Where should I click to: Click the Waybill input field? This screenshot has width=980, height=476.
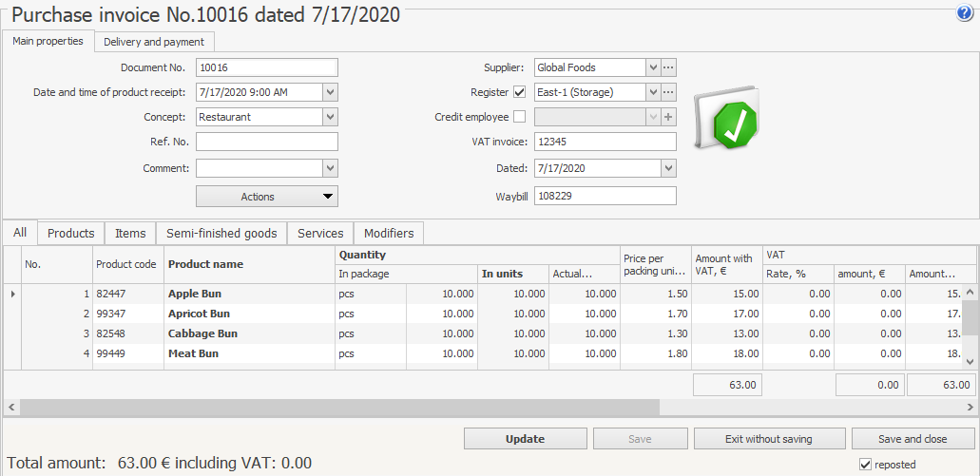605,196
